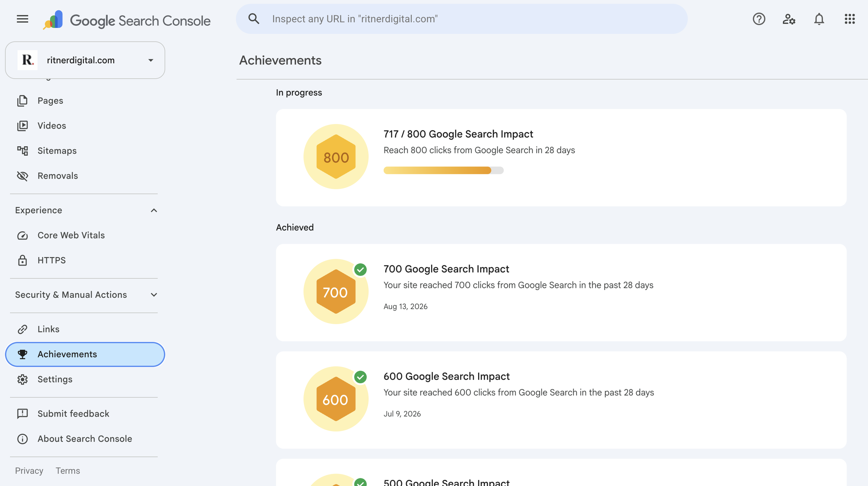Open the Google apps grid

(850, 19)
